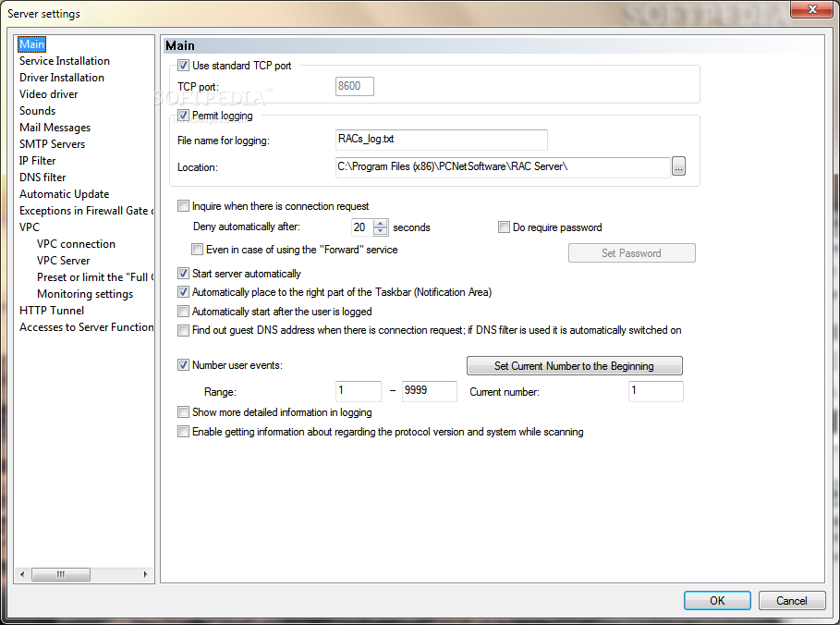840x625 pixels.
Task: Click right arrow of tree horizontal scrollbar
Action: tap(146, 575)
